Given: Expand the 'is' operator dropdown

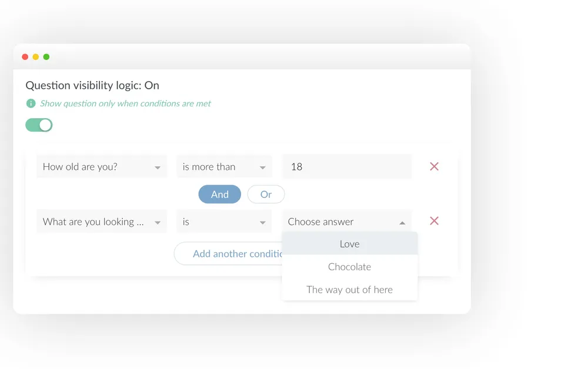Looking at the screenshot, I should coord(224,222).
